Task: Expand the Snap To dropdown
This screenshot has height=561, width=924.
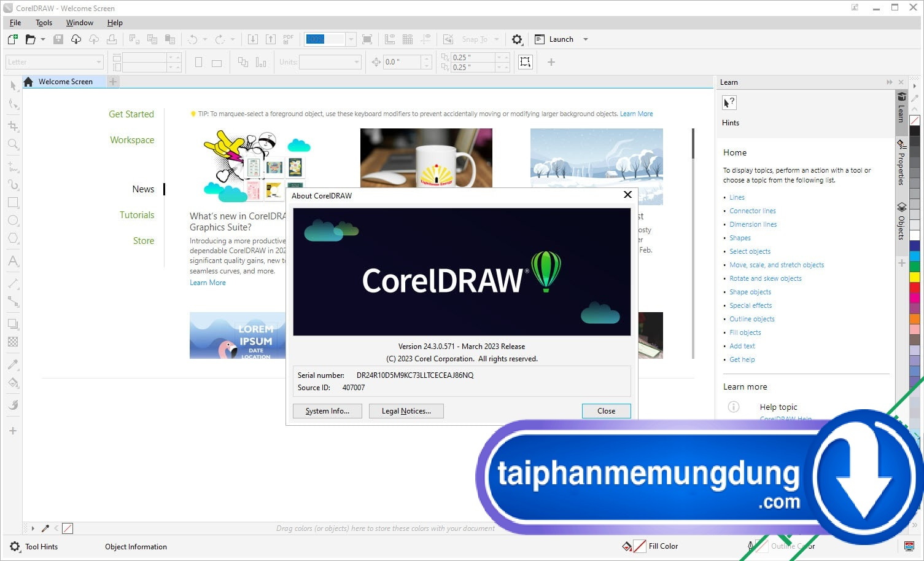Action: pos(497,39)
